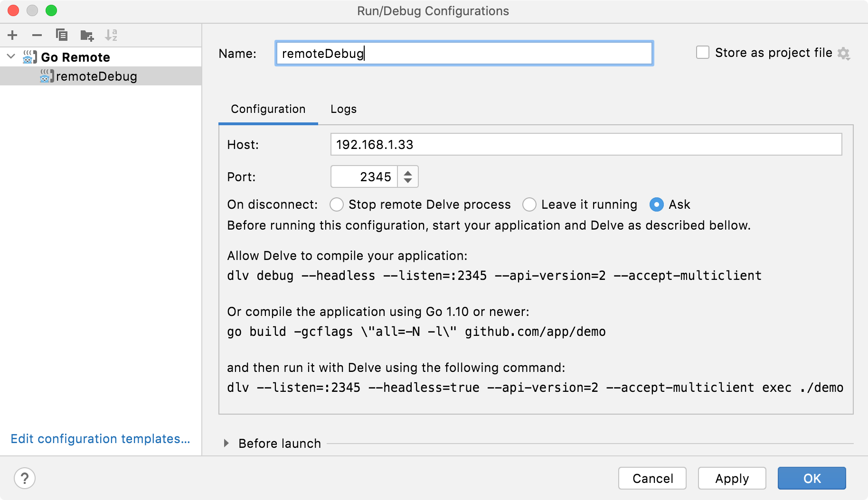Remove the selected configuration
868x500 pixels.
point(37,35)
